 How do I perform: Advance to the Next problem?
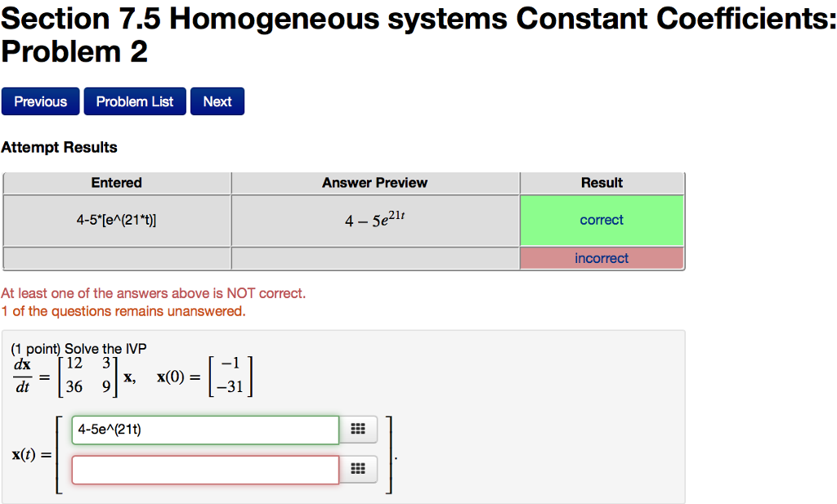pyautogui.click(x=217, y=100)
